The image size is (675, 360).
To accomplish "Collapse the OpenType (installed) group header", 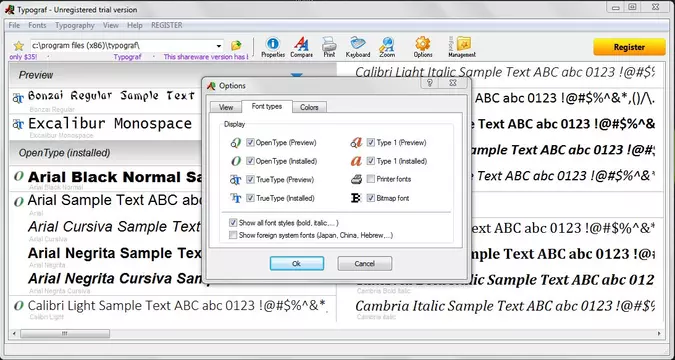I will 106,153.
